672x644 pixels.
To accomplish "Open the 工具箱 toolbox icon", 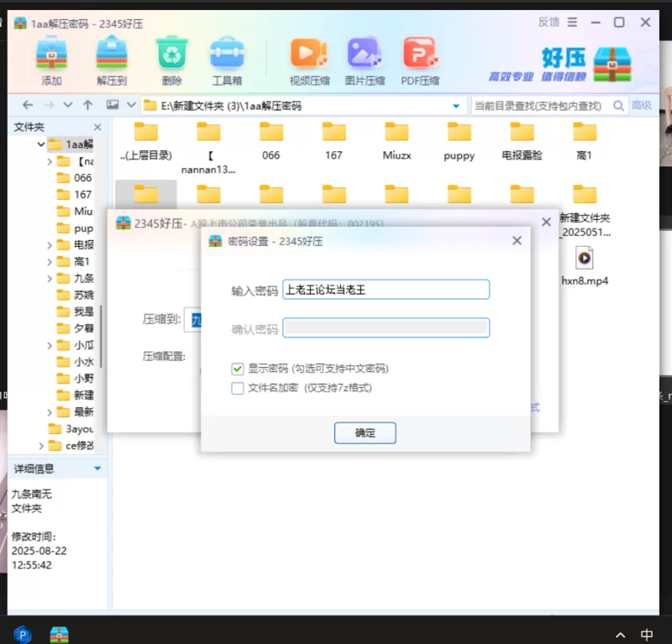I will point(226,55).
